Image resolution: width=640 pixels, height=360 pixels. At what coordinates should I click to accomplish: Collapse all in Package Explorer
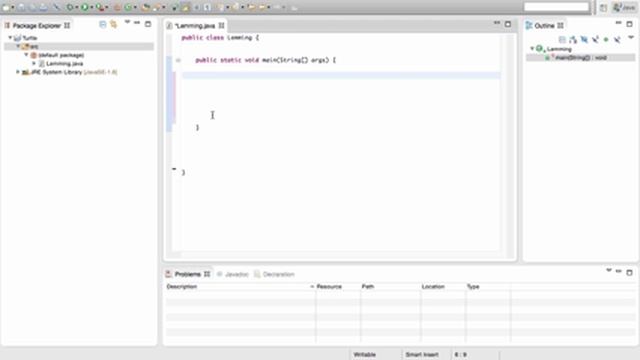tap(102, 24)
